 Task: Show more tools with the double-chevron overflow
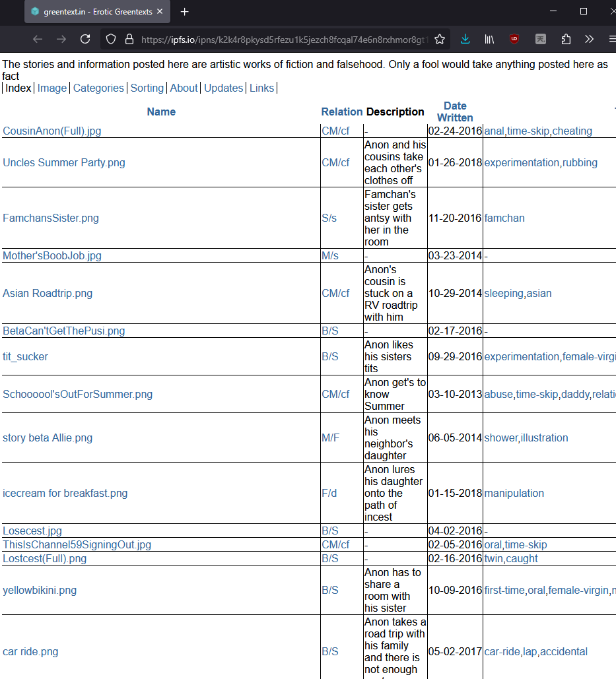coord(589,40)
